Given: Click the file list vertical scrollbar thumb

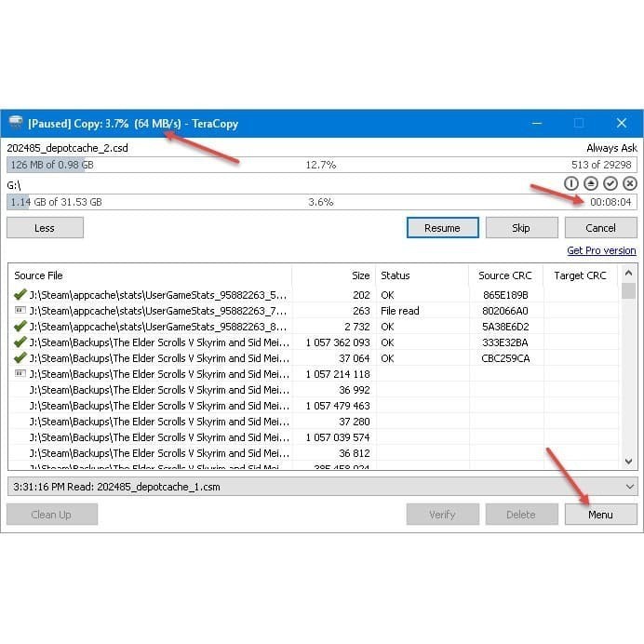Looking at the screenshot, I should [x=628, y=290].
